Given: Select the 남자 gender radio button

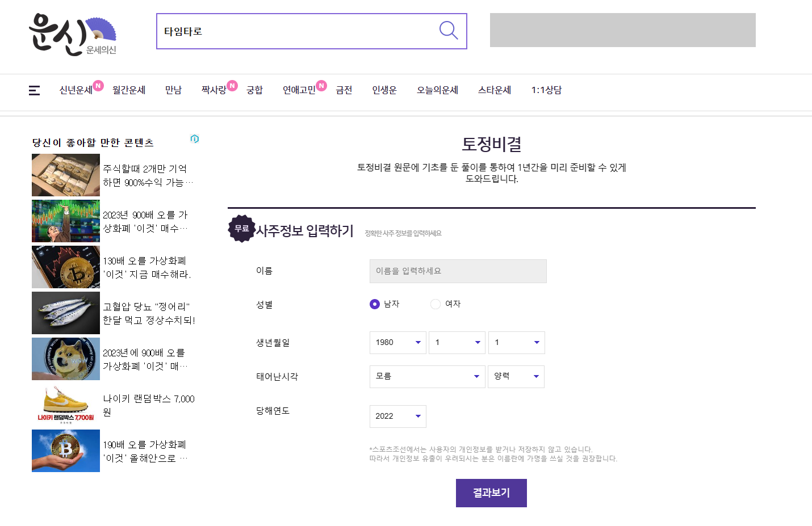Looking at the screenshot, I should (x=374, y=304).
